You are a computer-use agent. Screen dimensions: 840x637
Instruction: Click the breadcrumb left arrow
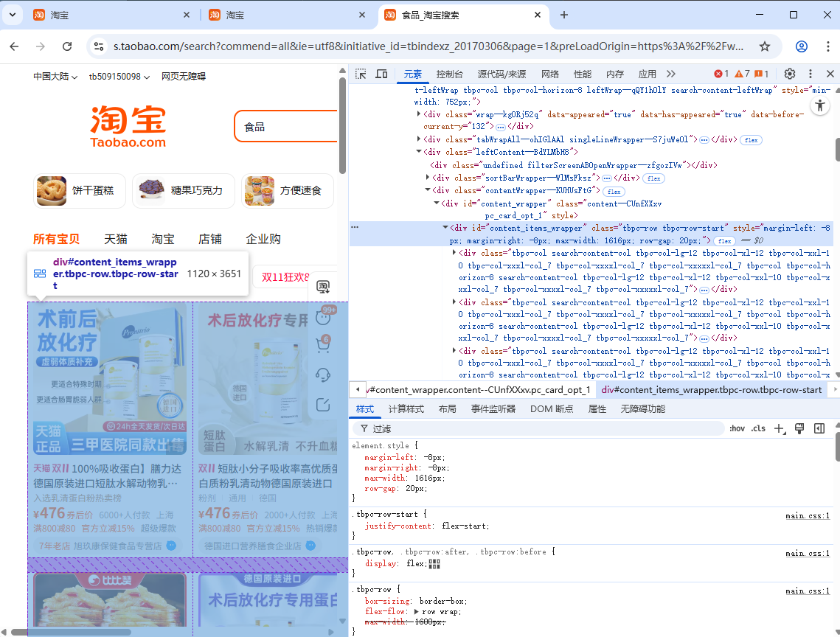pyautogui.click(x=358, y=389)
